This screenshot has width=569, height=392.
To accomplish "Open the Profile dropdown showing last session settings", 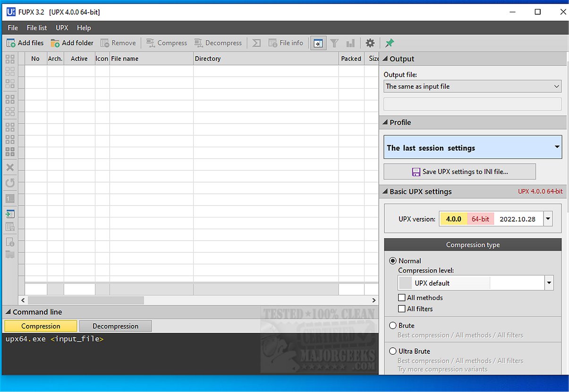I will point(473,148).
